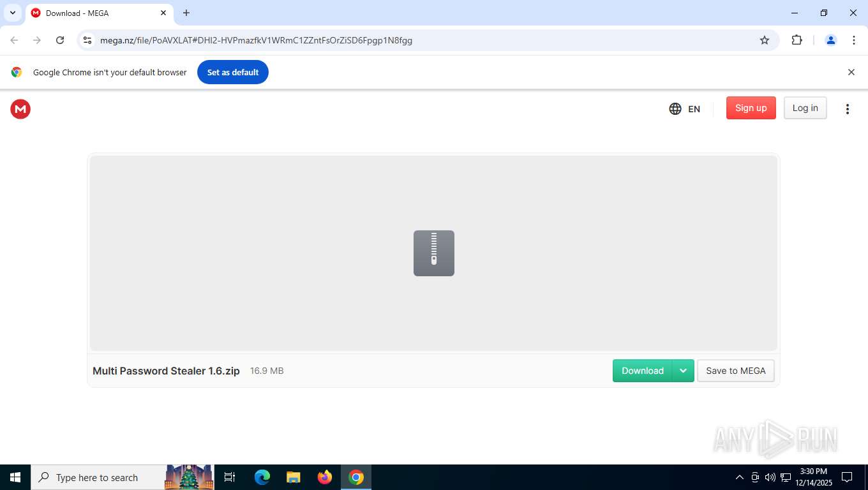Open the MEGA three-dot options menu
The image size is (868, 490).
coord(848,109)
